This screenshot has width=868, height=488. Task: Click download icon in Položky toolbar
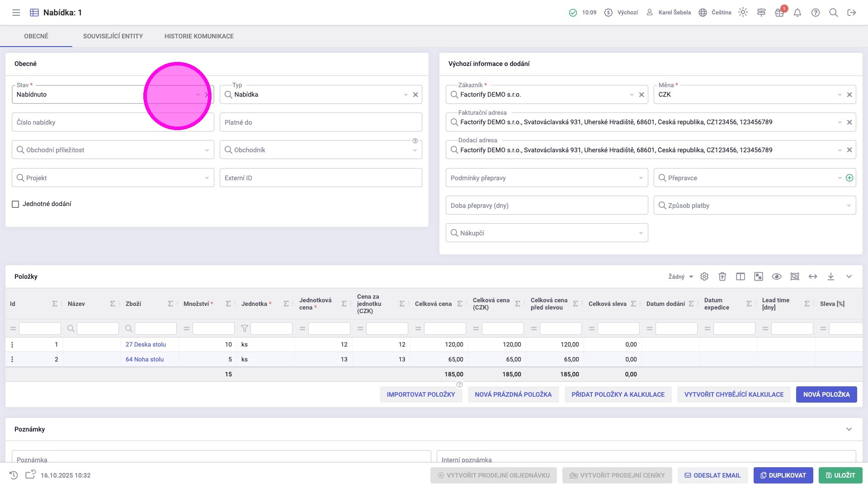(831, 277)
